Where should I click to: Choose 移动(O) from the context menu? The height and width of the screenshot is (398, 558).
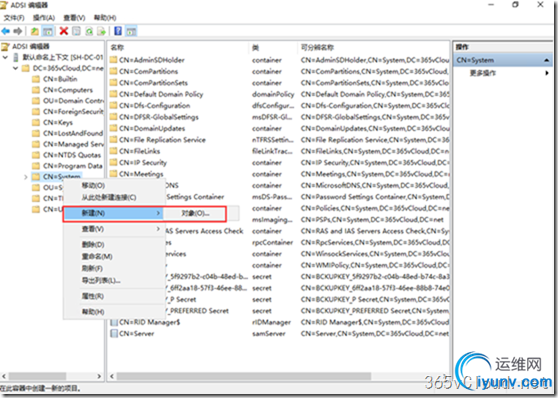pyautogui.click(x=93, y=185)
